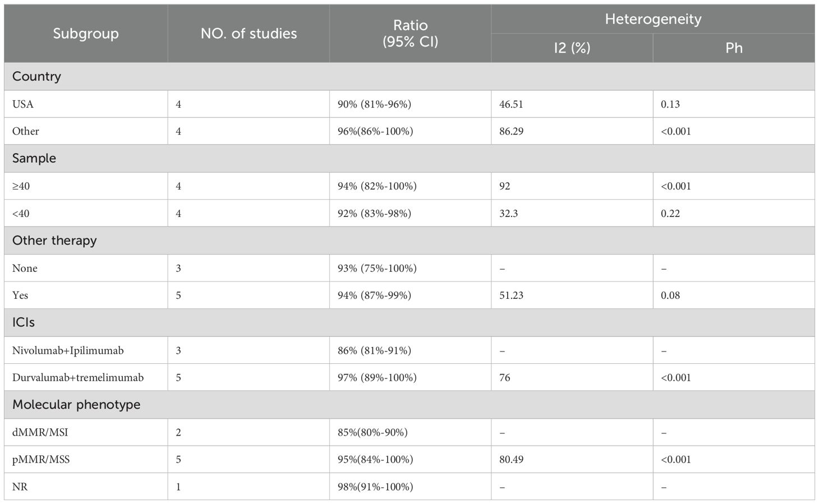Click the Heterogeneity header cell
This screenshot has width=819, height=504.
pyautogui.click(x=653, y=19)
